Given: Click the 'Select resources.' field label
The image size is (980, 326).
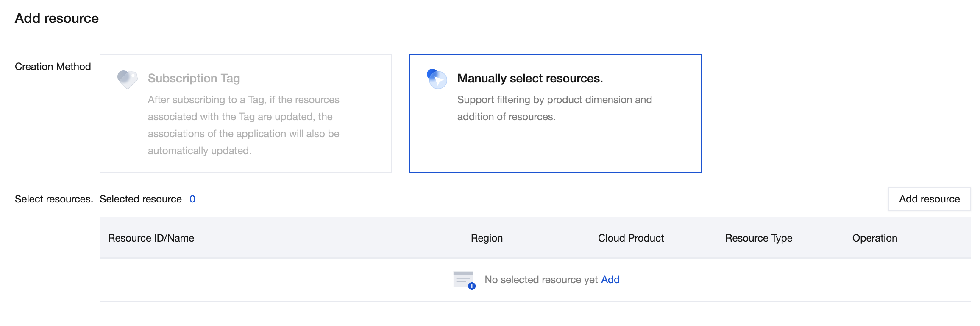Looking at the screenshot, I should tap(54, 199).
